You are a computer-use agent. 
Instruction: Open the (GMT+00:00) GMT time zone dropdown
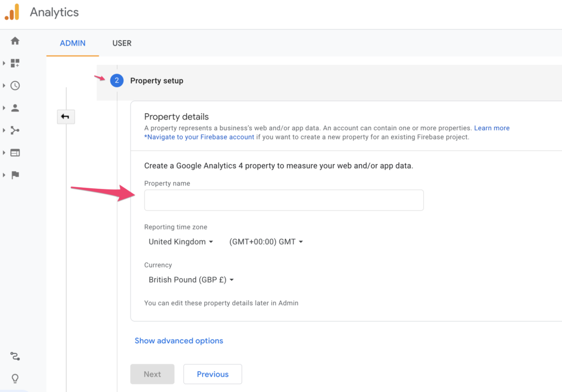coord(266,242)
